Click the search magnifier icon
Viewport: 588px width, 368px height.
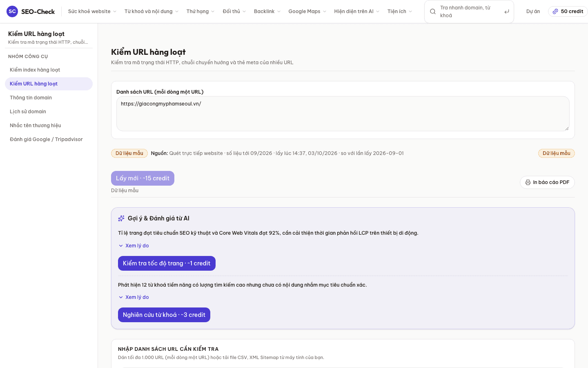pyautogui.click(x=433, y=11)
